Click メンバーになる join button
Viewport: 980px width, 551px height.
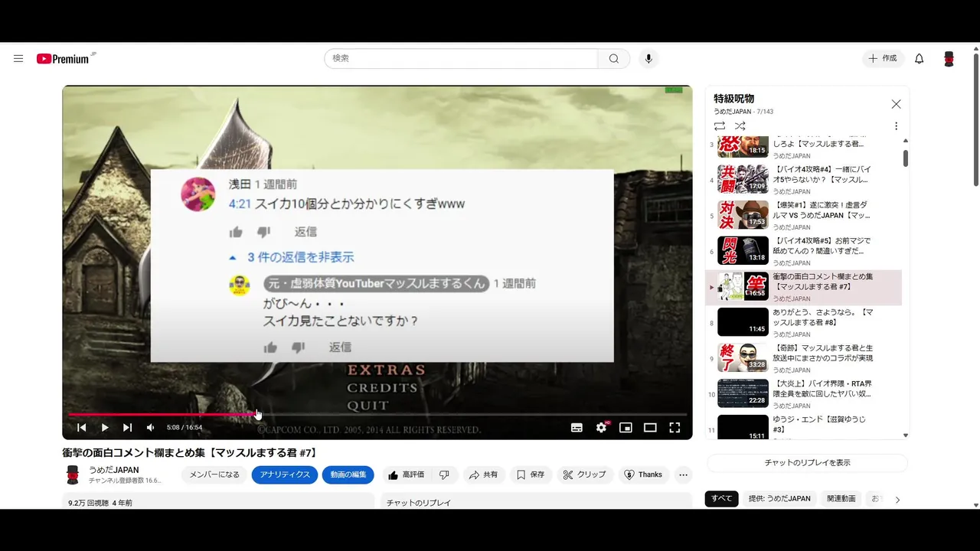[x=214, y=474]
